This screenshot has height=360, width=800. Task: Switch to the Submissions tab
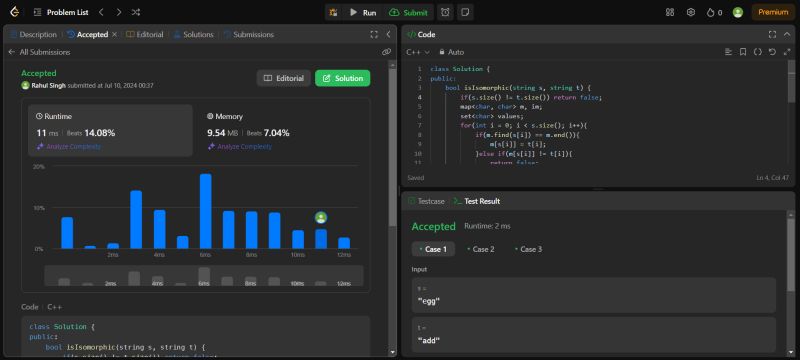pos(249,35)
